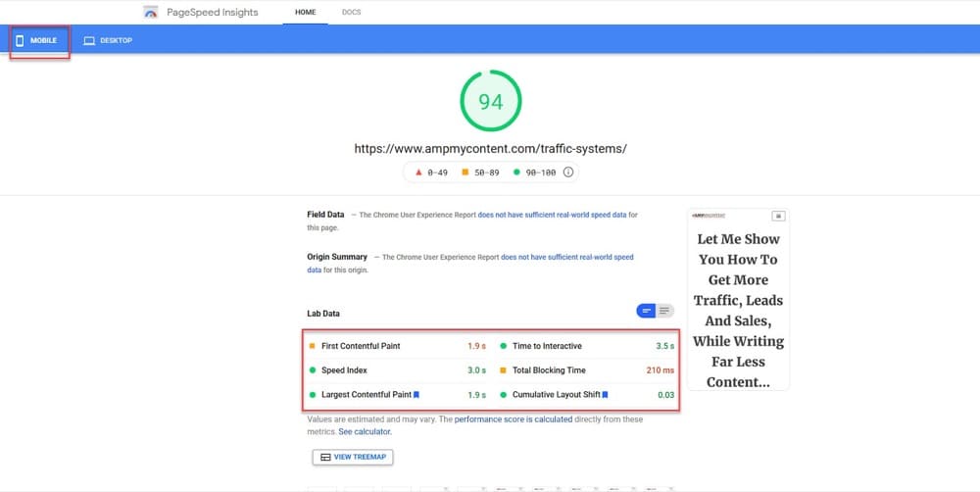Click the orange square beside Total Blocking Time

point(503,370)
